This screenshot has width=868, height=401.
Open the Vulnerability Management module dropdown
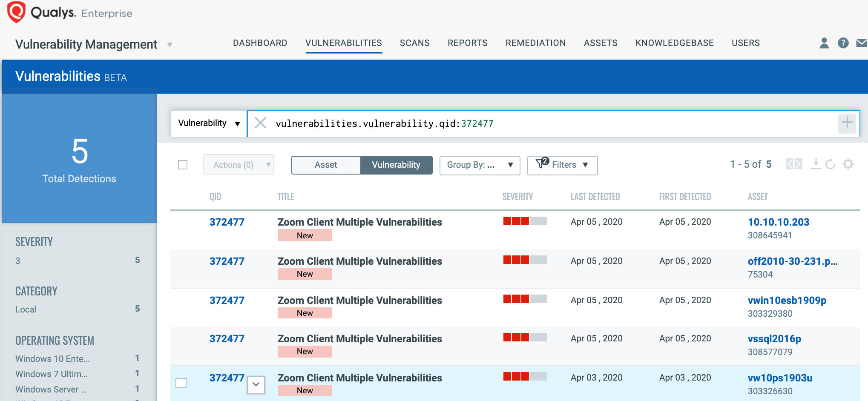click(x=170, y=45)
